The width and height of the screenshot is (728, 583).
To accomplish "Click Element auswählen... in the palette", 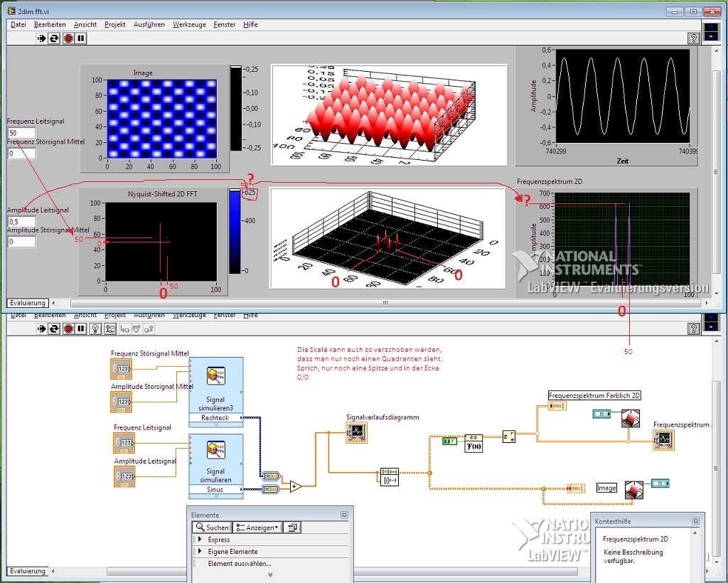I will 240,564.
